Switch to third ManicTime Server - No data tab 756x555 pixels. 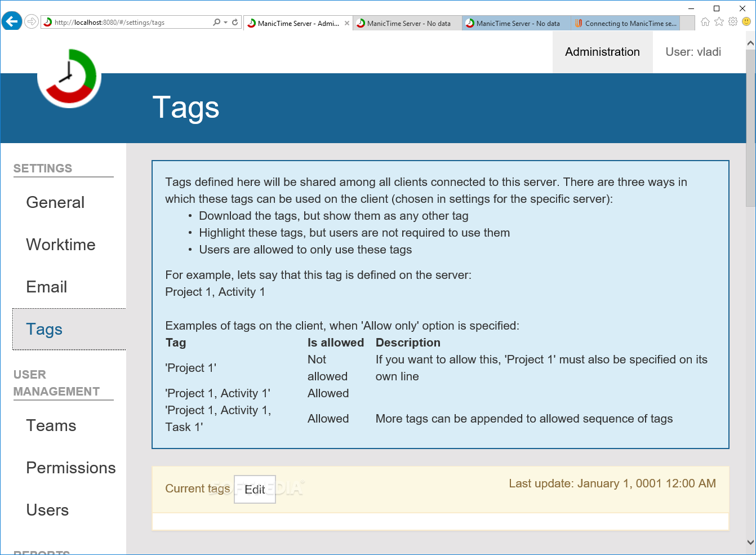tap(517, 23)
